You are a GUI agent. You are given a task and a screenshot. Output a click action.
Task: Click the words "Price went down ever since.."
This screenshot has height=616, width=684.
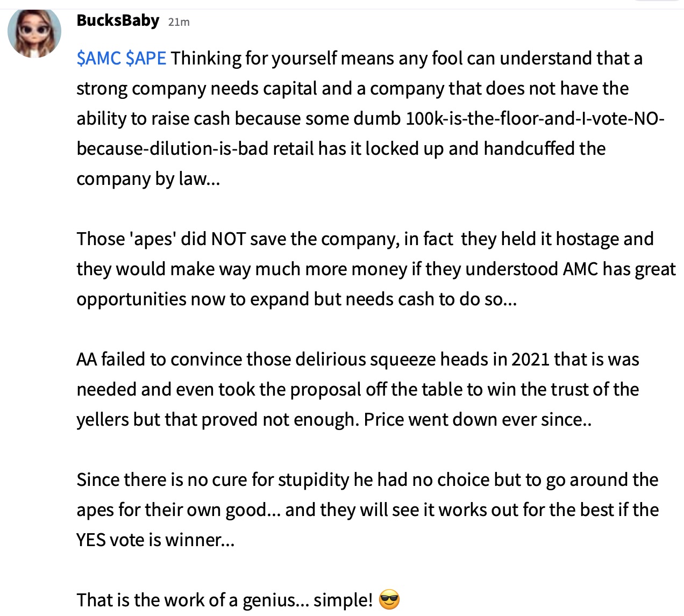478,419
